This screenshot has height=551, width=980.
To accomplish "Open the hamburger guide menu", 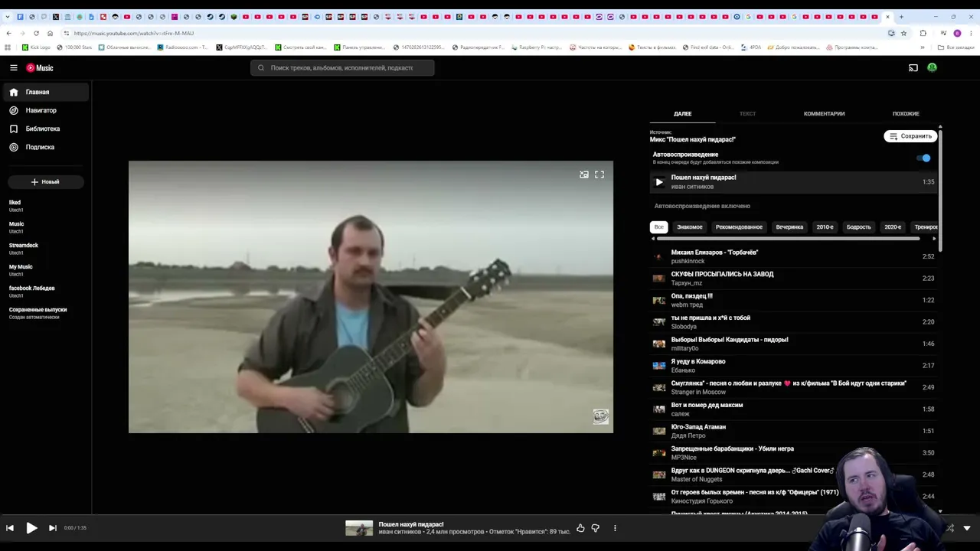I will coord(14,68).
